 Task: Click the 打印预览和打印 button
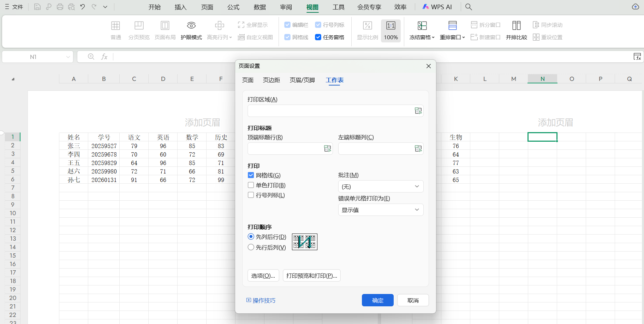click(311, 275)
